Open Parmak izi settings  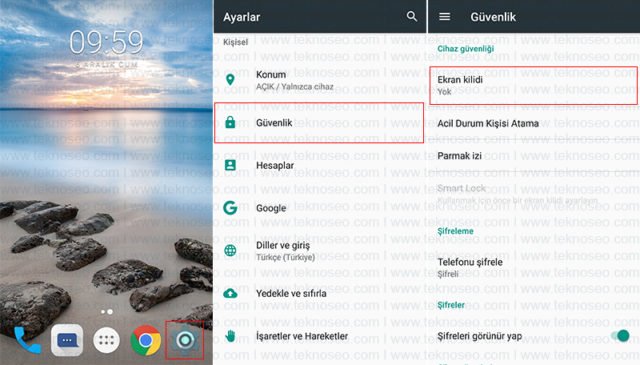(533, 156)
